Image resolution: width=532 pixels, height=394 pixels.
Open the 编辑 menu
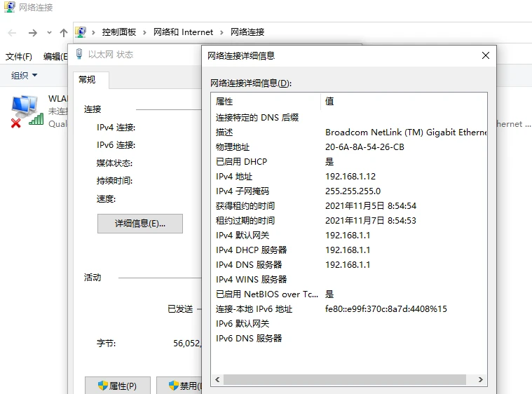[x=55, y=56]
